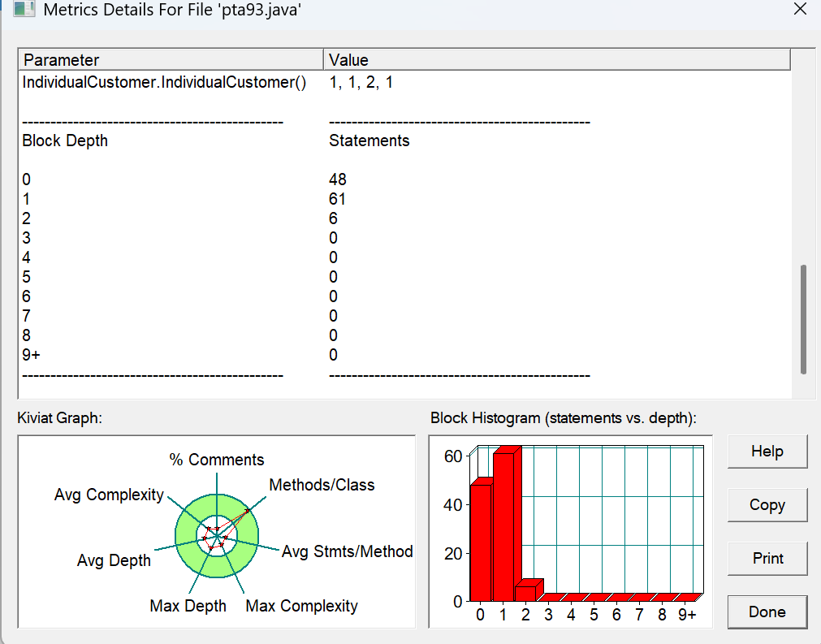Select the 9+ block depth row
Screen dimensions: 821x644
click(404, 355)
